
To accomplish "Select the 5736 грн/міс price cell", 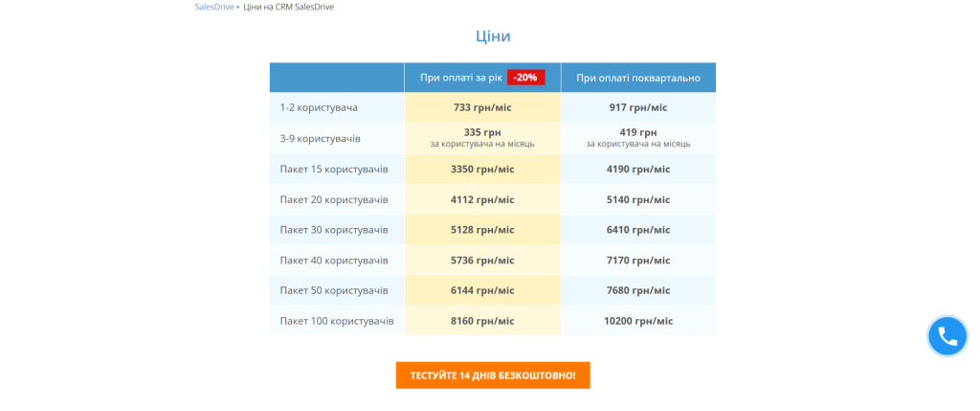I will 482,260.
